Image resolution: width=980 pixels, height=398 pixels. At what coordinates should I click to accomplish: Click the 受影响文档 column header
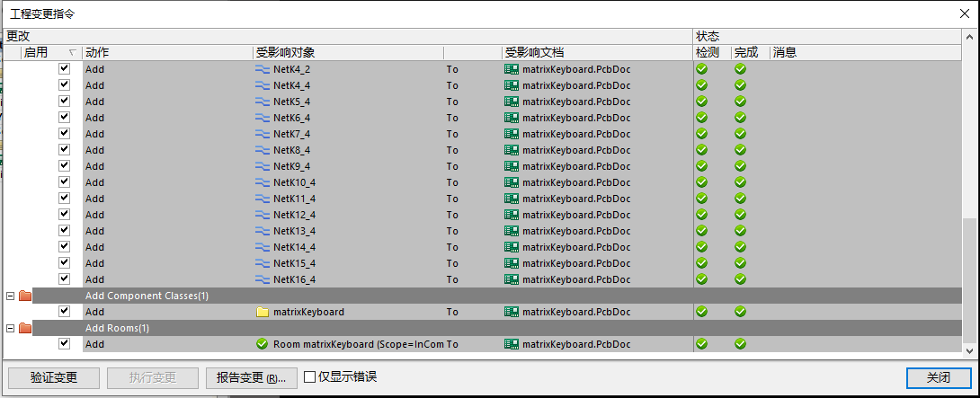[x=593, y=53]
